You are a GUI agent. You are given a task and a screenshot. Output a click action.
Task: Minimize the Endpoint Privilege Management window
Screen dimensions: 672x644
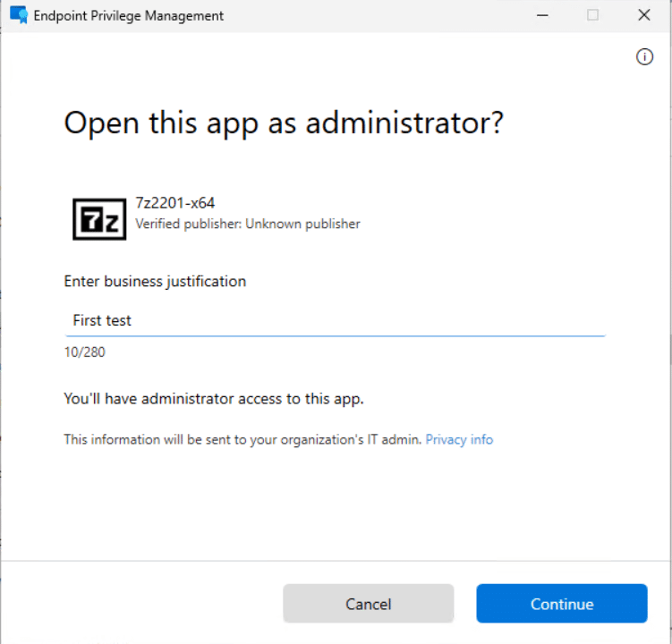pyautogui.click(x=542, y=15)
